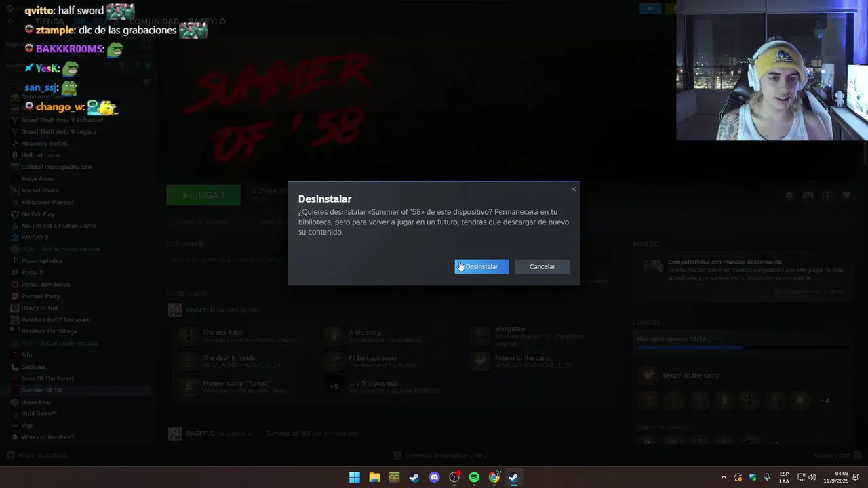Open the COMUNIDAD tab in Steam
Viewport: 868px width, 488px height.
click(x=154, y=22)
